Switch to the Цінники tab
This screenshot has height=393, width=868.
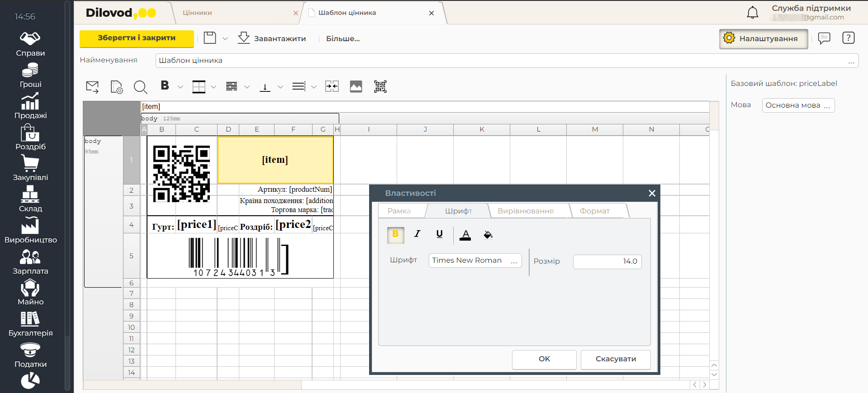click(198, 13)
